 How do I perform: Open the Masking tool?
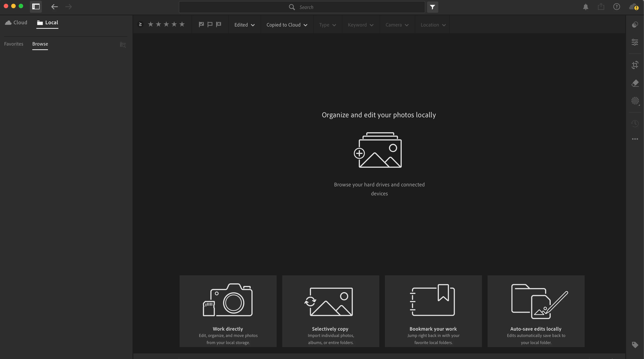635,101
